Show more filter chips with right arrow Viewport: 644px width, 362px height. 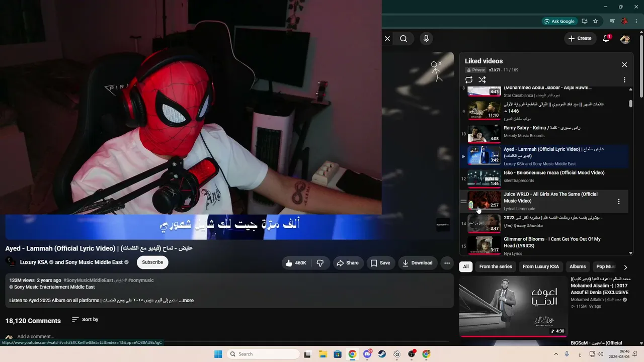[625, 267]
